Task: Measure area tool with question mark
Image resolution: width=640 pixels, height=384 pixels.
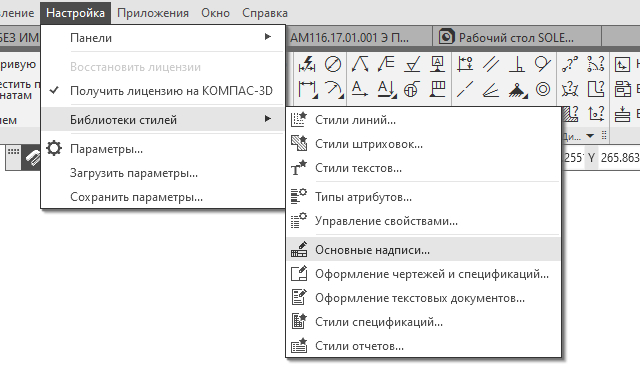Action: (x=596, y=89)
